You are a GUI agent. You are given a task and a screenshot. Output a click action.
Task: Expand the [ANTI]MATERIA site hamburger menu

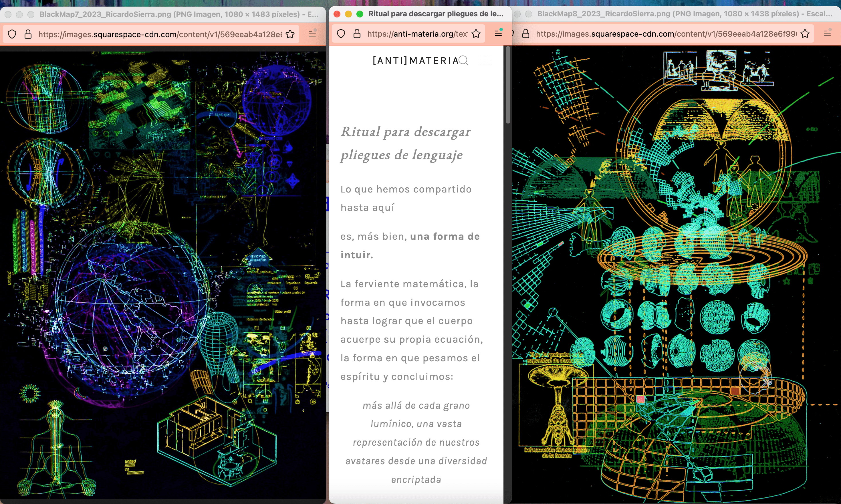click(485, 60)
